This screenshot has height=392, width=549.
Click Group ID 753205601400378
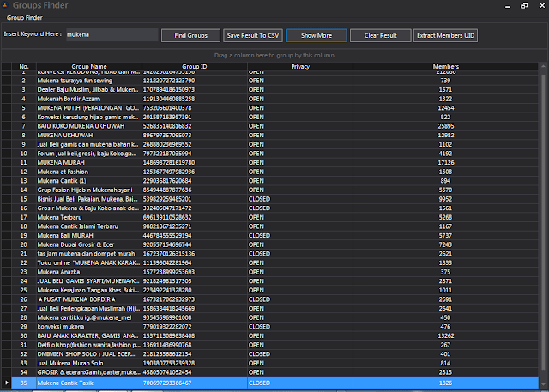(x=167, y=108)
